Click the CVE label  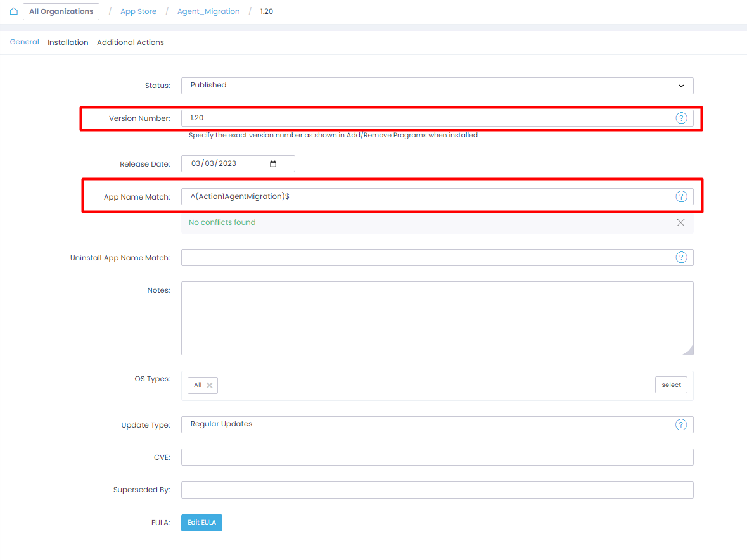pos(162,457)
